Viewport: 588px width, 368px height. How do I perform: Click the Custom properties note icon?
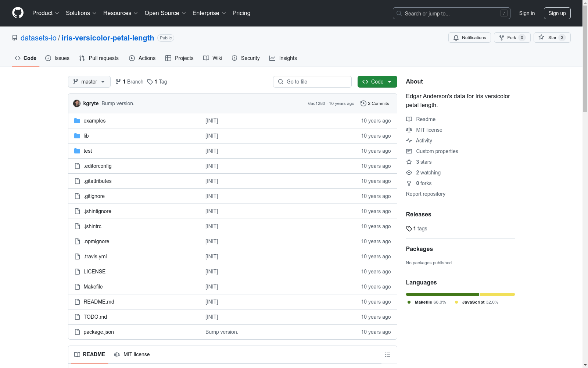409,151
